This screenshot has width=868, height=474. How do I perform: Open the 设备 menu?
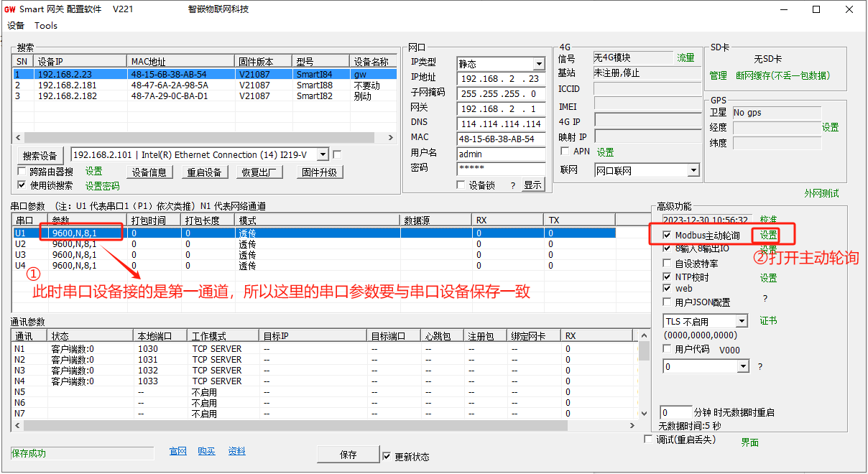pyautogui.click(x=15, y=25)
